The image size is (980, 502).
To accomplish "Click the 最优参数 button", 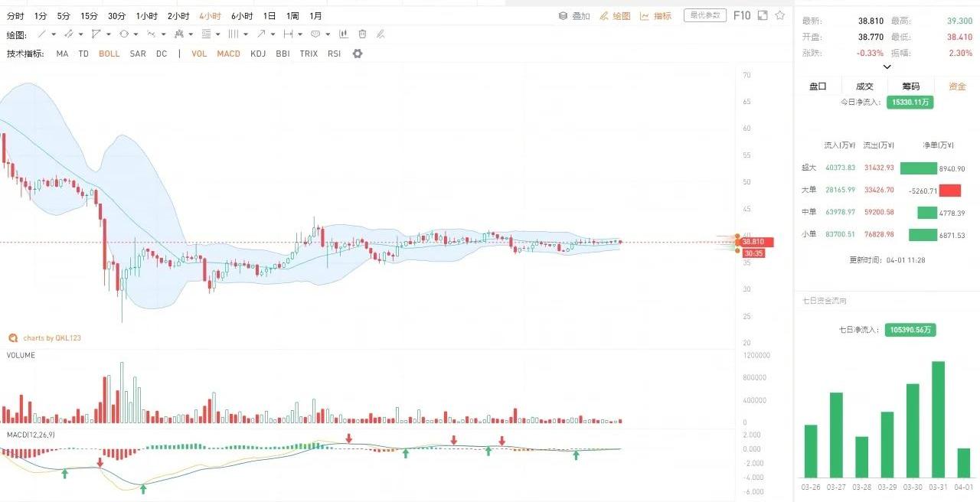I will tap(704, 15).
